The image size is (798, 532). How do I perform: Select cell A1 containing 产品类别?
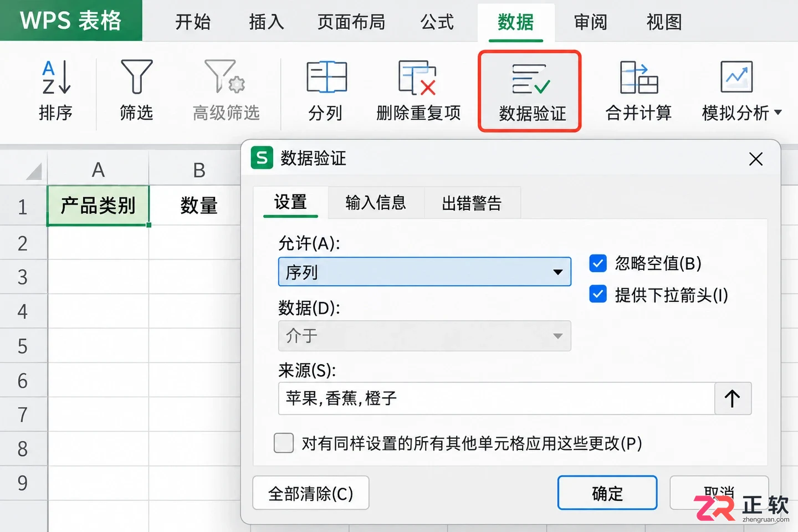pyautogui.click(x=98, y=206)
